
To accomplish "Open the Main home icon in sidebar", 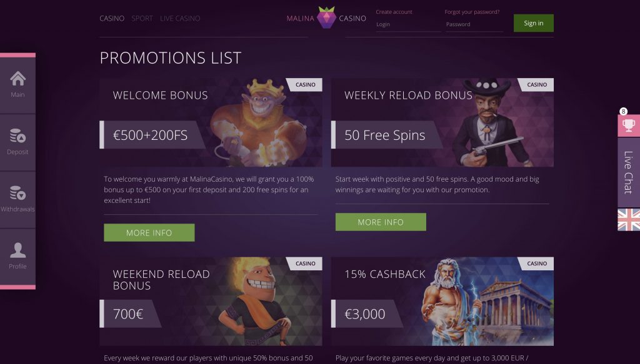I will tap(17, 78).
